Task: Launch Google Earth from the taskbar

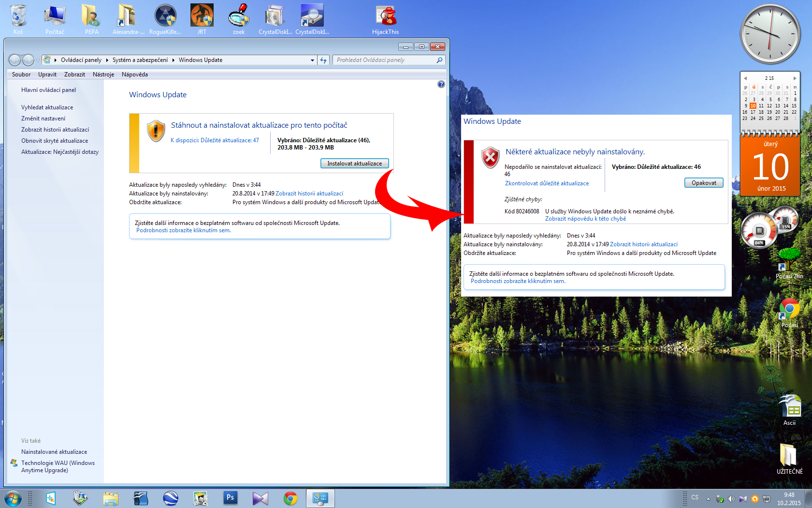Action: pos(171,498)
